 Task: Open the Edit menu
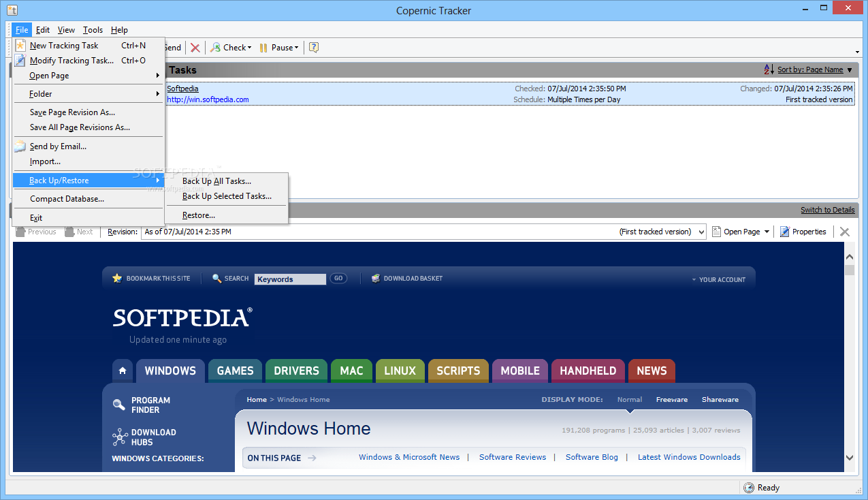(x=43, y=30)
